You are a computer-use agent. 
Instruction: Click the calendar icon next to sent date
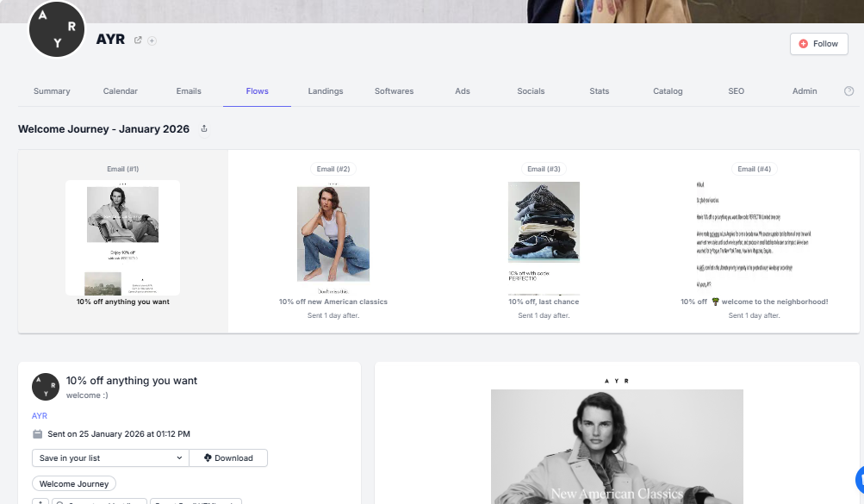[37, 434]
